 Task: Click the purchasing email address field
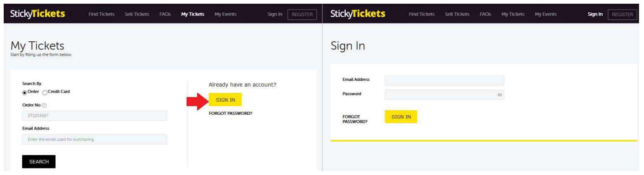(95, 140)
